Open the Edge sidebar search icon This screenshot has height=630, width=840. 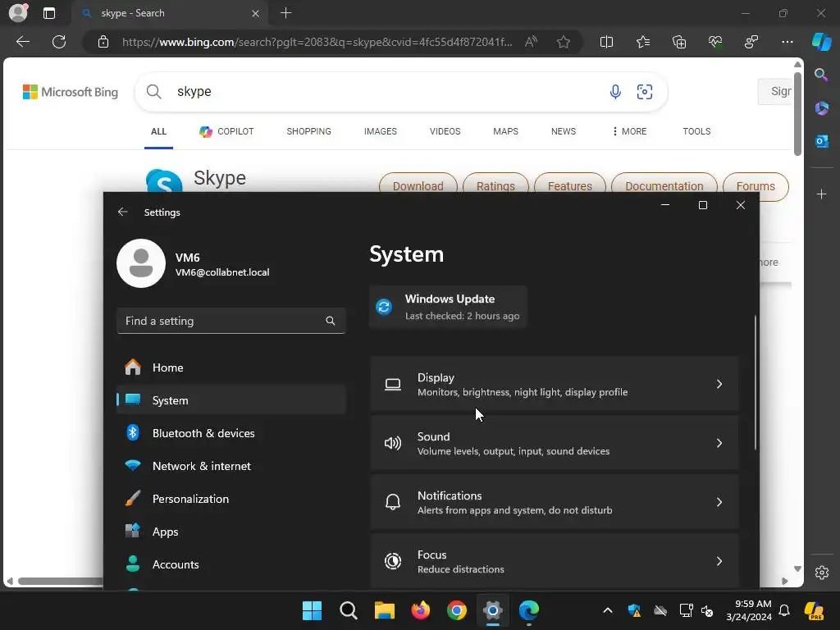coord(821,75)
